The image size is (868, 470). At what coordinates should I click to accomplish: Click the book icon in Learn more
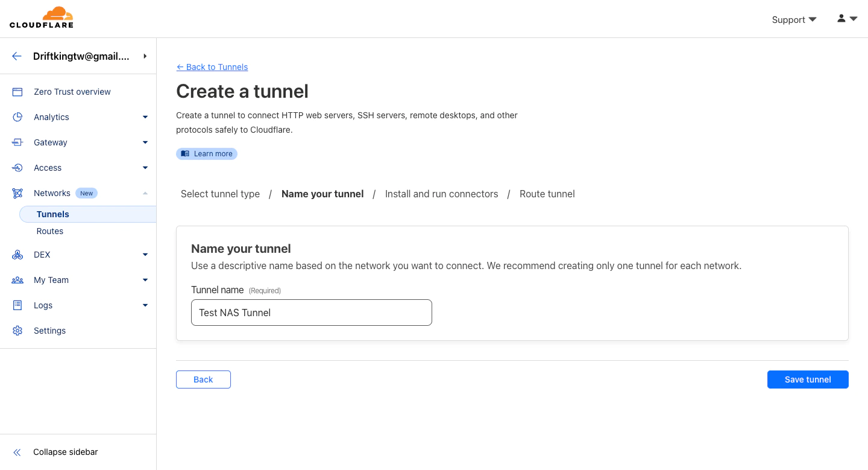(x=186, y=154)
